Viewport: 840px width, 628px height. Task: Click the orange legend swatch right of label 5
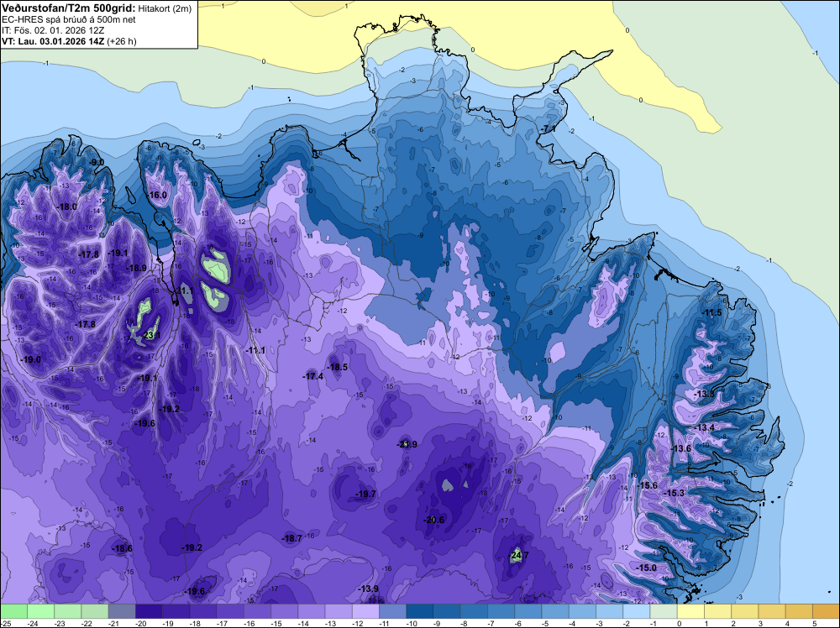[x=826, y=611]
